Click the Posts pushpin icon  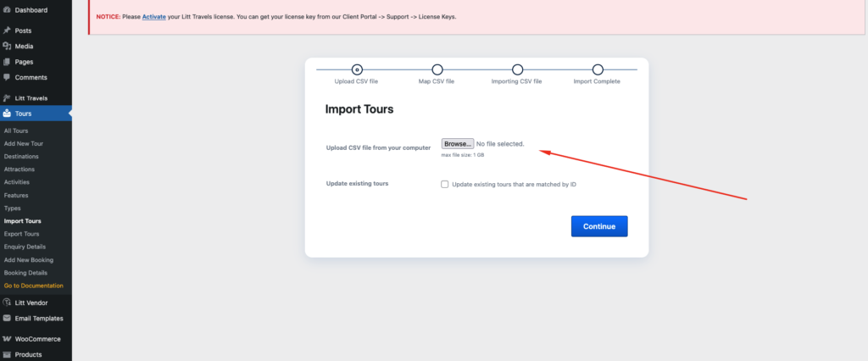pos(8,31)
